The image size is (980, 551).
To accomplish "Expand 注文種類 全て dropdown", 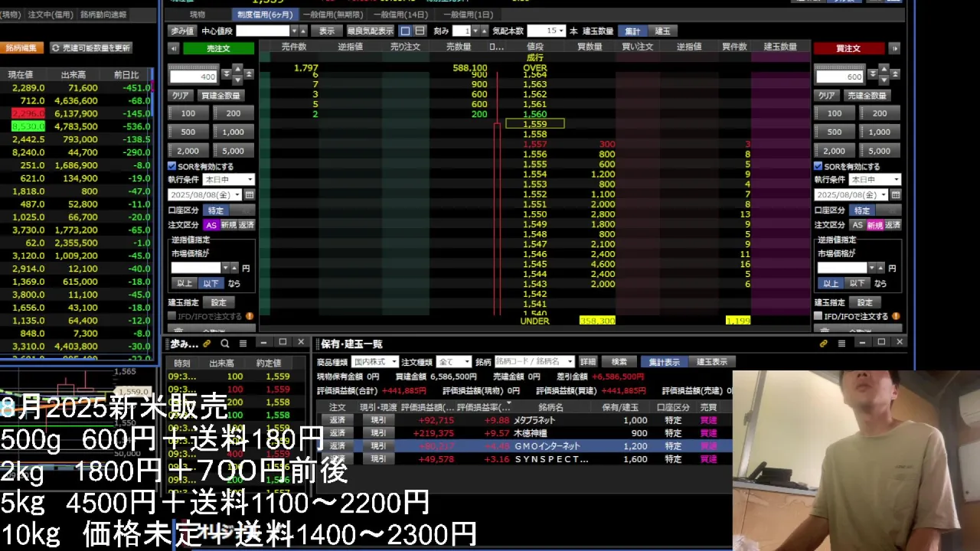I will click(454, 362).
